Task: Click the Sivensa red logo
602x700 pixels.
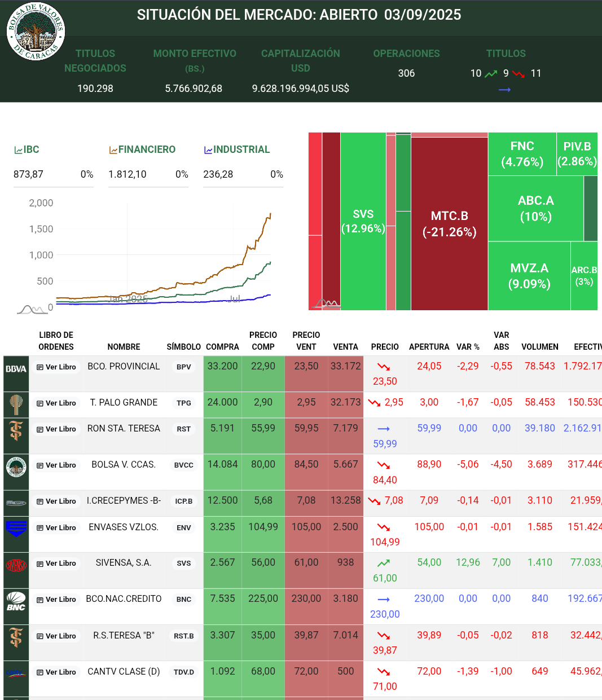Action: click(x=16, y=565)
